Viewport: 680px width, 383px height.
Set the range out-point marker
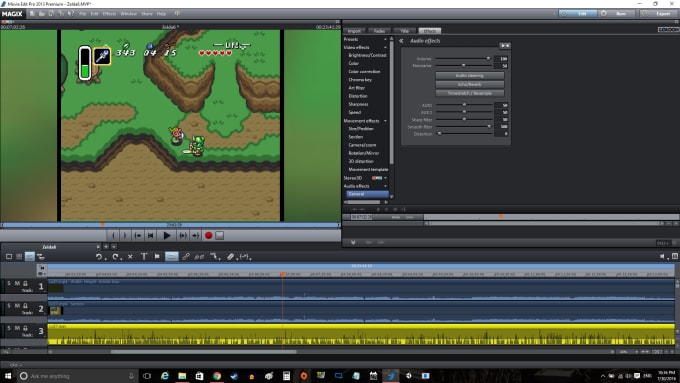pos(125,236)
